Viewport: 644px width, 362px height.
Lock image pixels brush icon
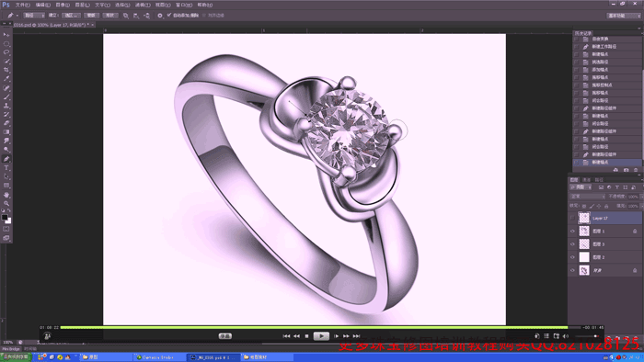pos(592,206)
